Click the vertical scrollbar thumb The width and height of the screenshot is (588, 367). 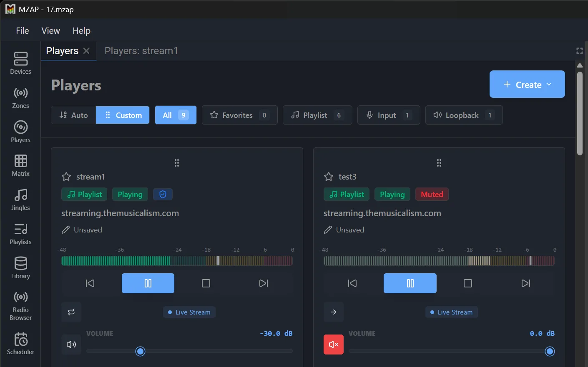click(580, 113)
